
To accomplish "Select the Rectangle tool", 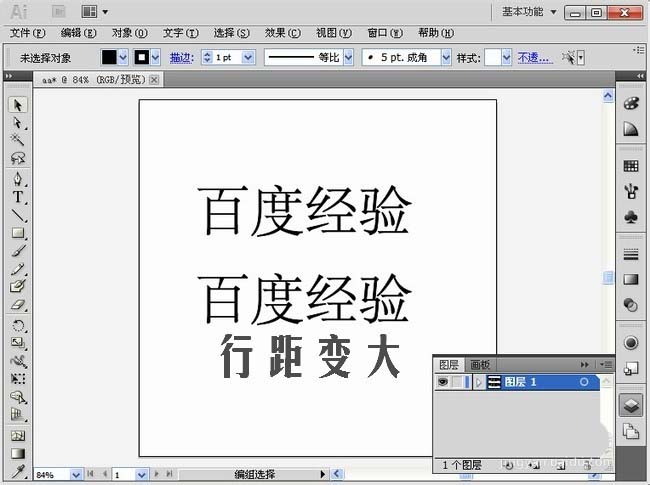I will tap(17, 233).
